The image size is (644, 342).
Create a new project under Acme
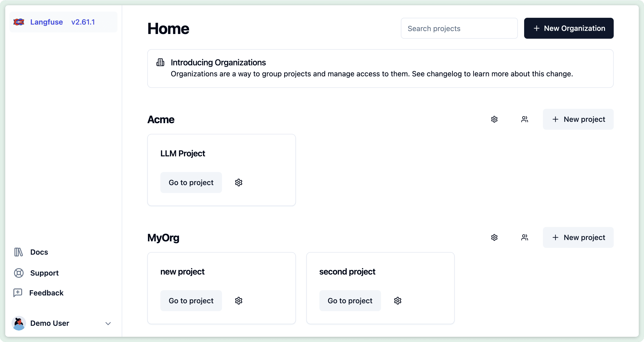(578, 119)
